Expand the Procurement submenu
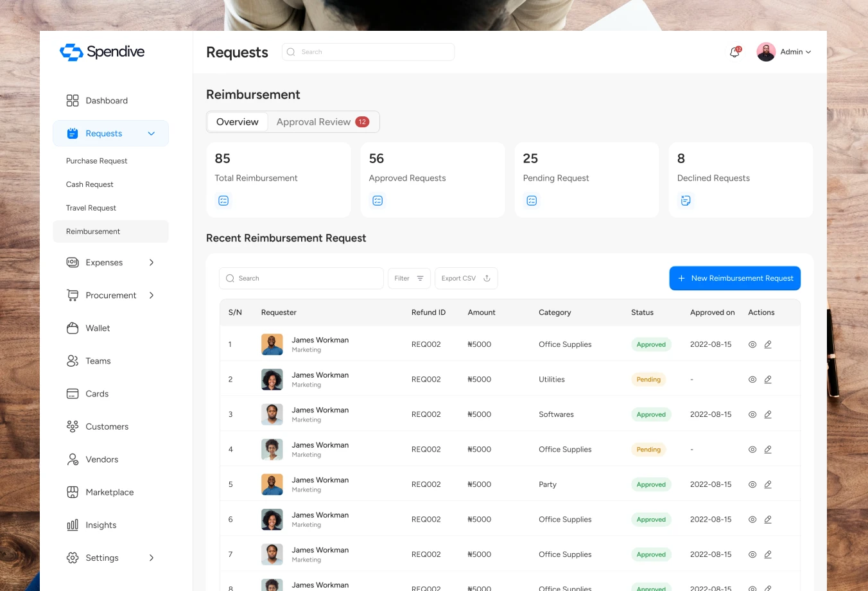The image size is (868, 591). pyautogui.click(x=152, y=295)
